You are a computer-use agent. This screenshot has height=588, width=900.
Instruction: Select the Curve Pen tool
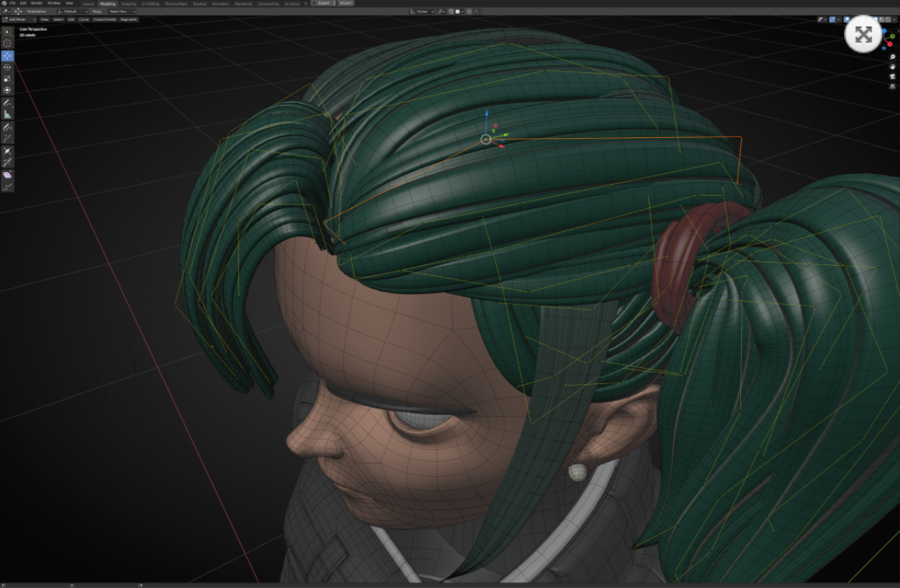(7, 138)
